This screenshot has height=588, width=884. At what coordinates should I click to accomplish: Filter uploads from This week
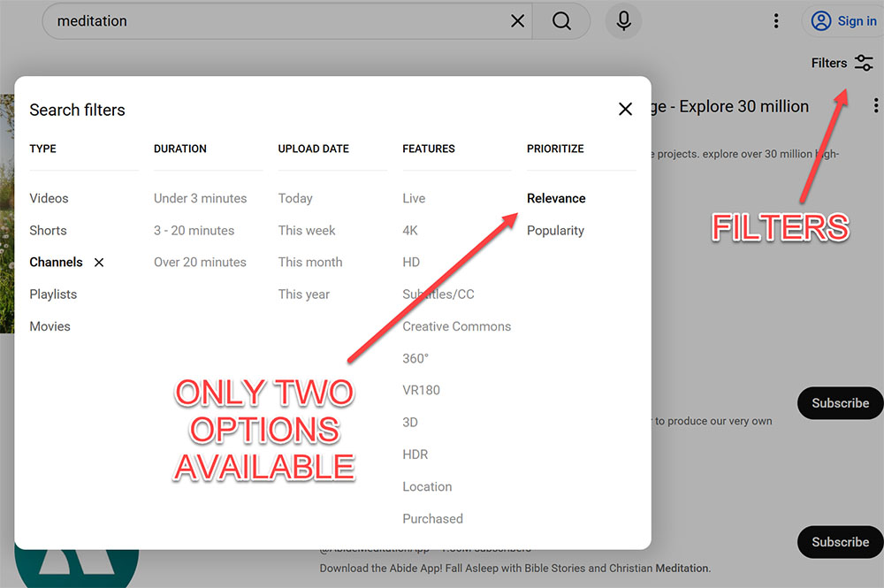click(x=307, y=230)
